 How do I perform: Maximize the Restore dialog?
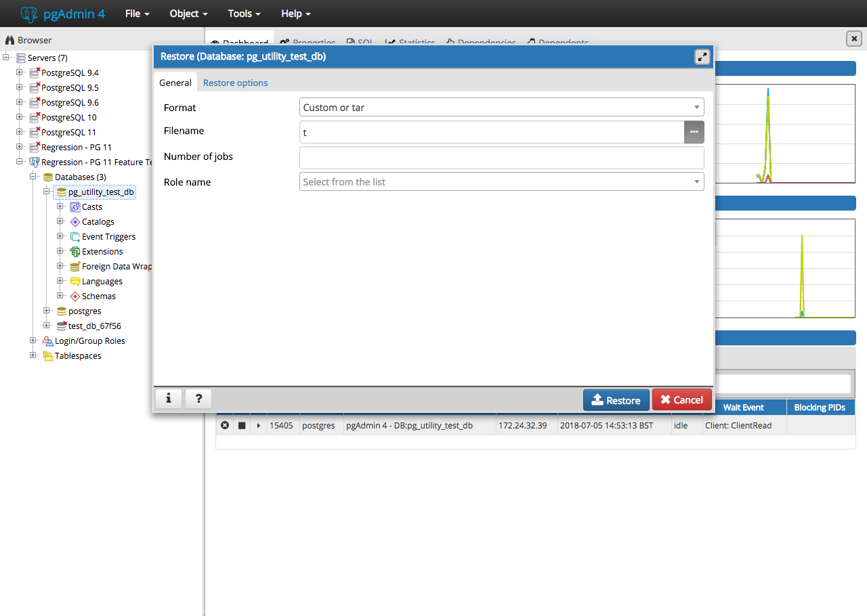[702, 58]
